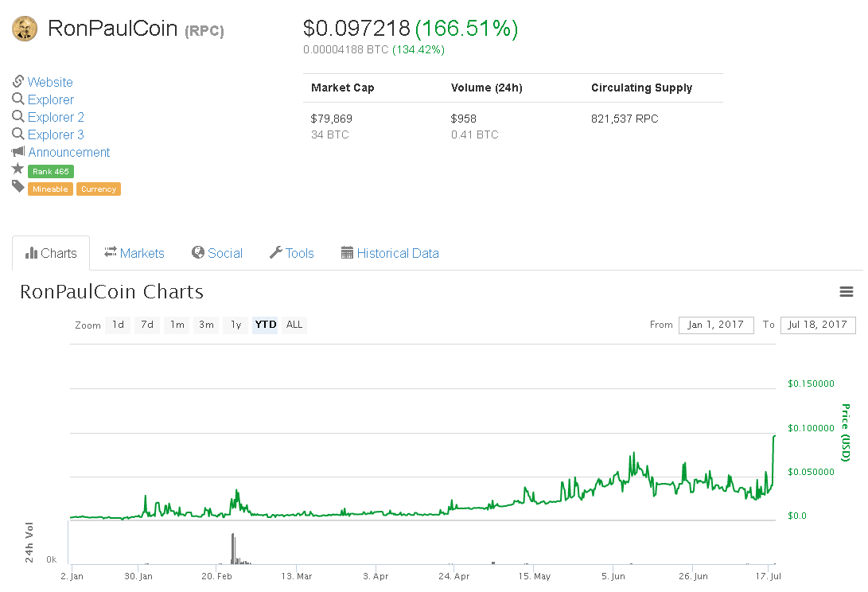Screen dimensions: 868x592
Task: Click the To date field showing Jul 18, 2017
Action: click(818, 325)
